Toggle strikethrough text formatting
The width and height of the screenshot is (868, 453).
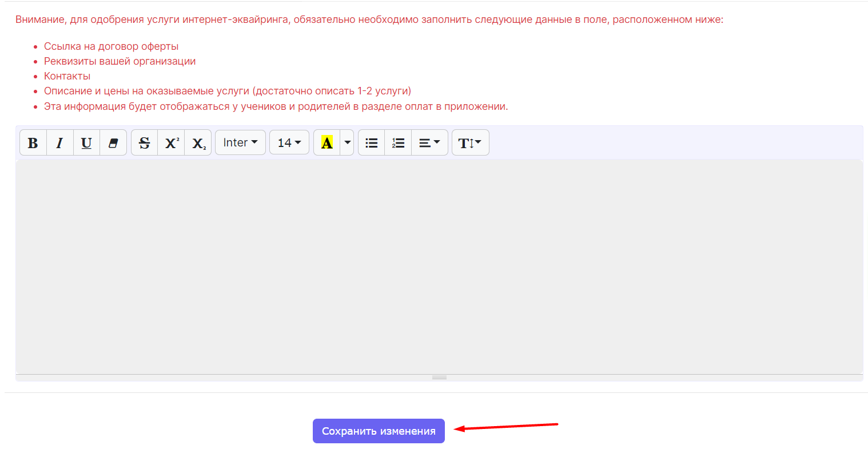pos(145,142)
